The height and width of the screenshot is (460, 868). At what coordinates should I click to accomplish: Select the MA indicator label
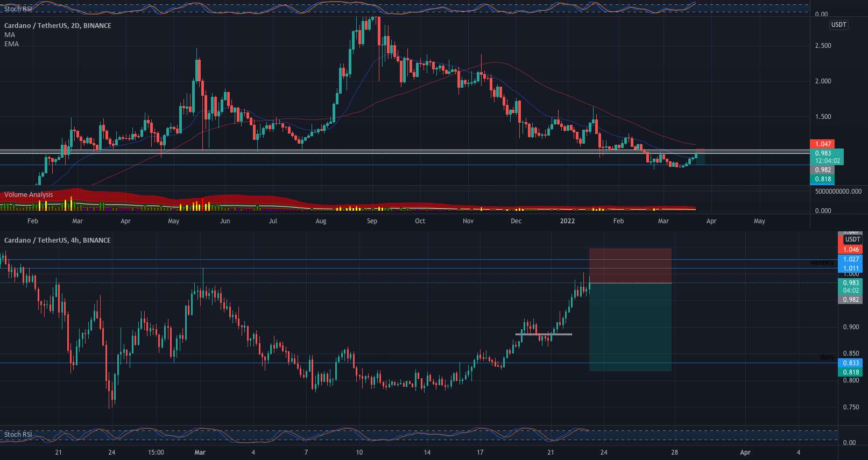pyautogui.click(x=10, y=34)
